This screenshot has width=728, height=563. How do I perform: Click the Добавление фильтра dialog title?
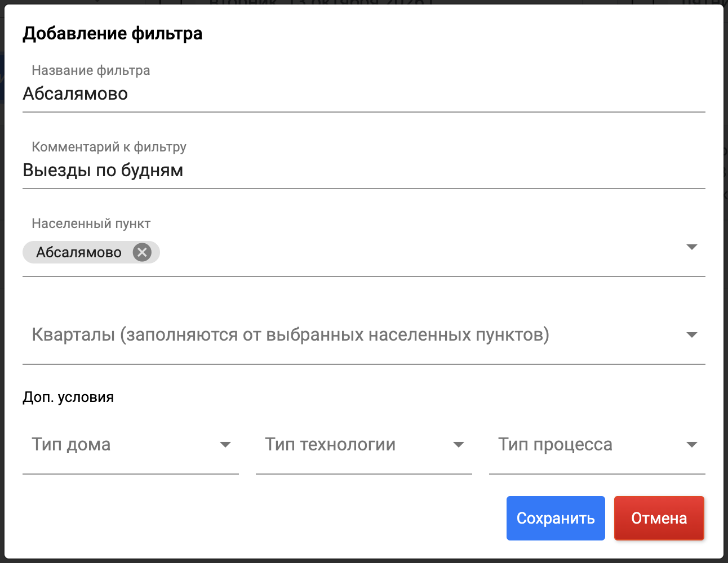point(113,34)
